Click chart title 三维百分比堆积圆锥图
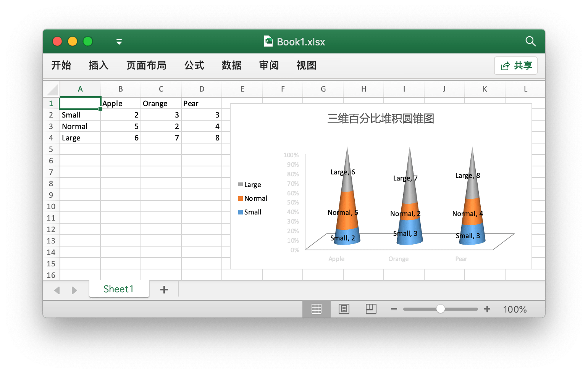Screen dimensions: 588x374 pyautogui.click(x=381, y=119)
